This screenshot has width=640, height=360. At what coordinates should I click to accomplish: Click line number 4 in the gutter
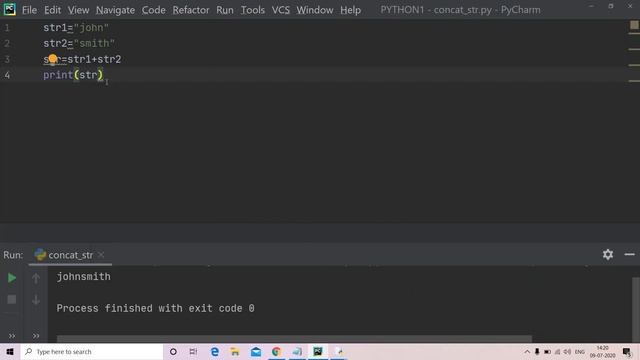[x=7, y=75]
